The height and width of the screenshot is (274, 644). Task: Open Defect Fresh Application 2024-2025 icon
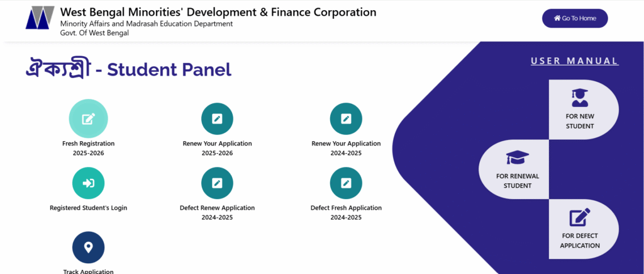pyautogui.click(x=347, y=183)
